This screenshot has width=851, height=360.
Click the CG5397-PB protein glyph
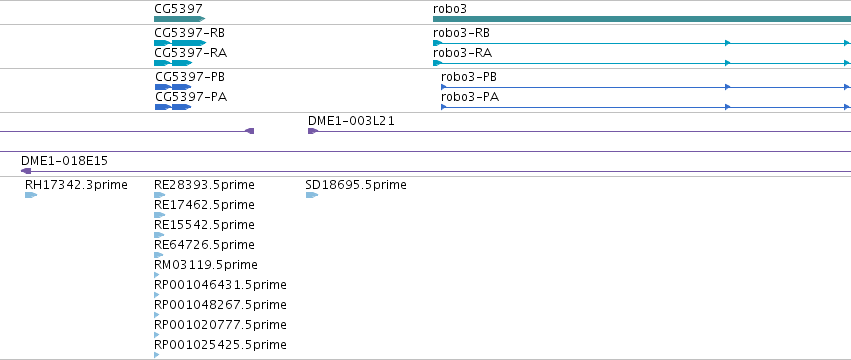click(x=173, y=87)
